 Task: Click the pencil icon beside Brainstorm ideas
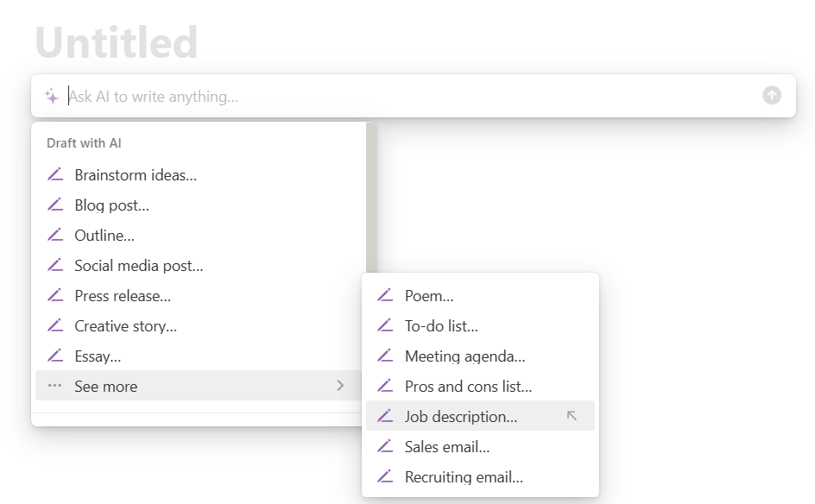coord(55,175)
